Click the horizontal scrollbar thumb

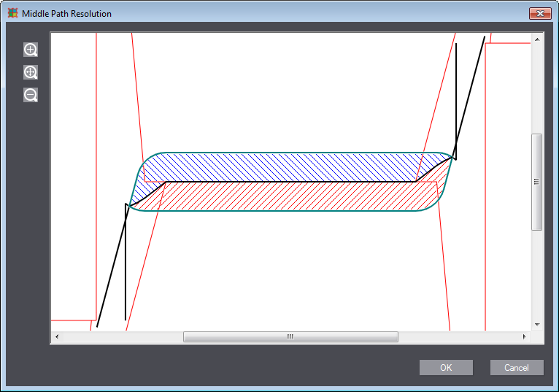pyautogui.click(x=290, y=337)
